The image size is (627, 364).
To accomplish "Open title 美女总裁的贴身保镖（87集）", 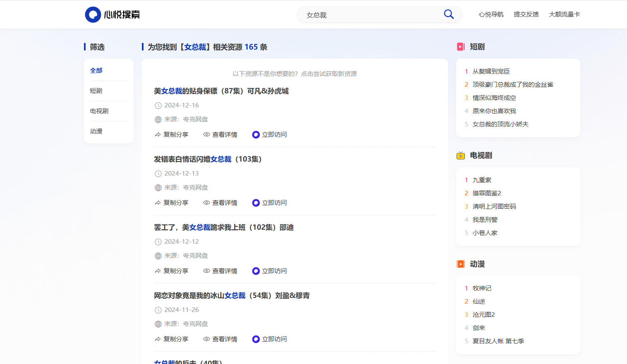I will click(x=221, y=91).
